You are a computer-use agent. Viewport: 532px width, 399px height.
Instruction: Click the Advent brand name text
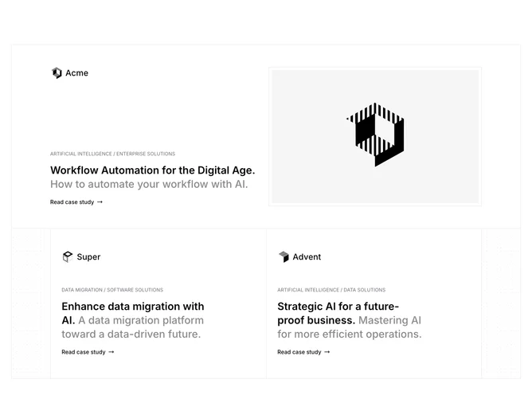(x=307, y=256)
